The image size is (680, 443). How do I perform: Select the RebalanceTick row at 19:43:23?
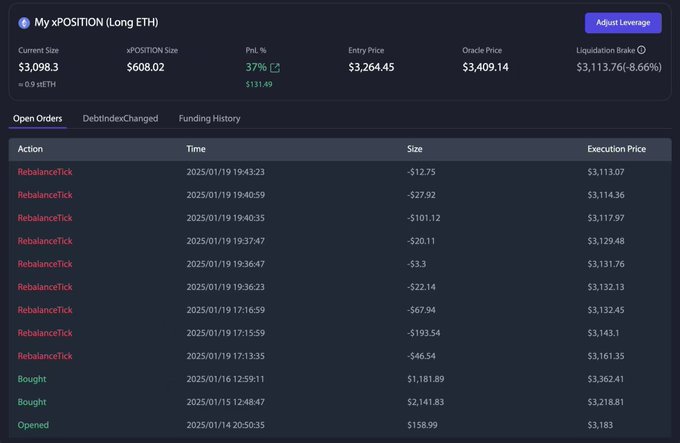point(45,172)
